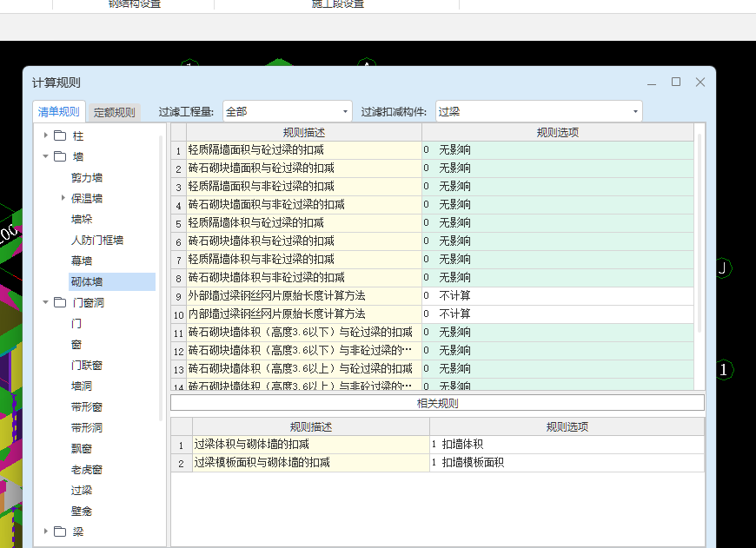
Task: Click the 梁 folder icon
Action: pyautogui.click(x=60, y=531)
